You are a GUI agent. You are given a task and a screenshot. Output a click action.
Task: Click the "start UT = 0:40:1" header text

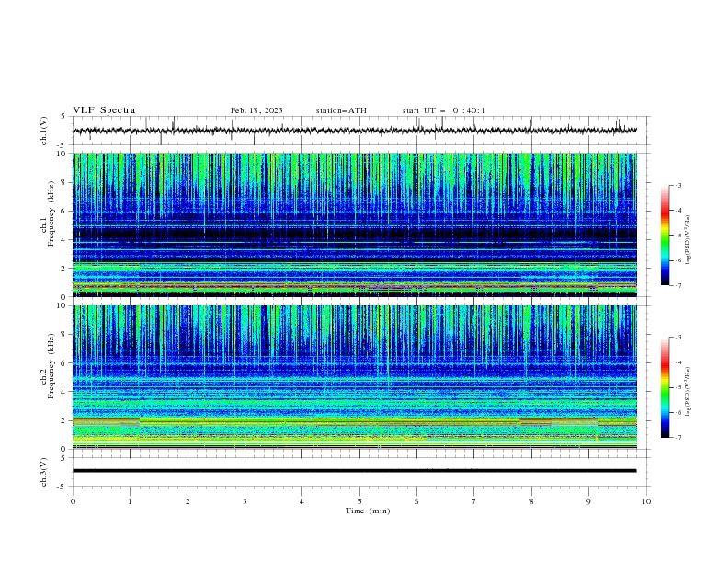444,110
